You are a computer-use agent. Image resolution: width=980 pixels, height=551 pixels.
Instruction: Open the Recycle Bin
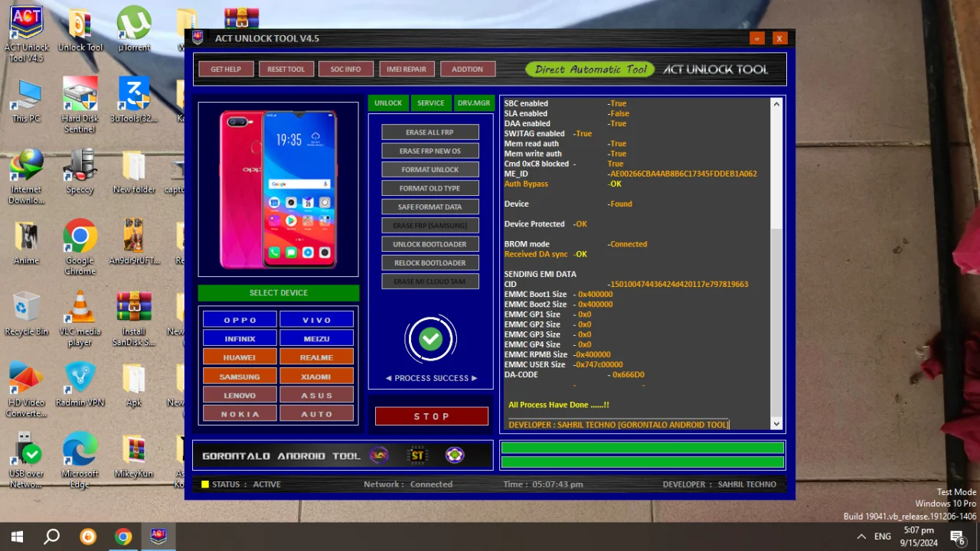point(27,315)
